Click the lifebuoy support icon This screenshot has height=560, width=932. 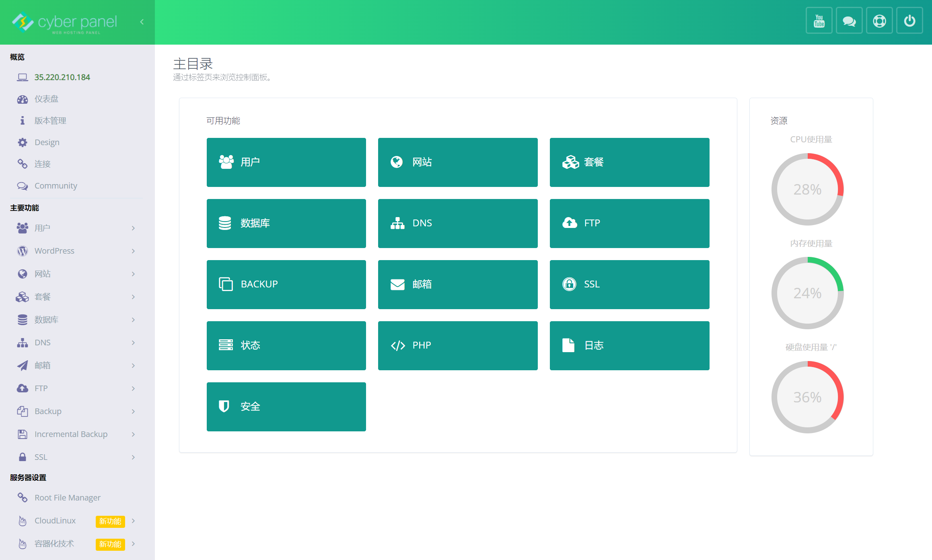coord(879,21)
